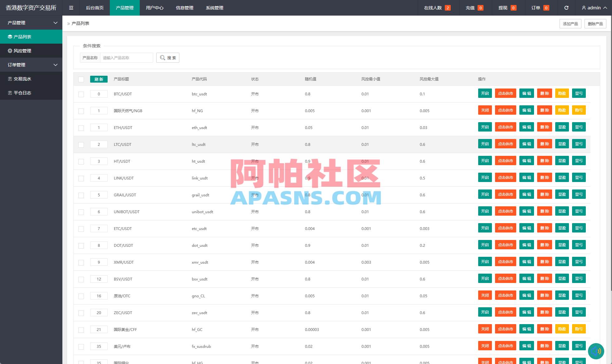Click the 产品名称 input field

point(126,58)
